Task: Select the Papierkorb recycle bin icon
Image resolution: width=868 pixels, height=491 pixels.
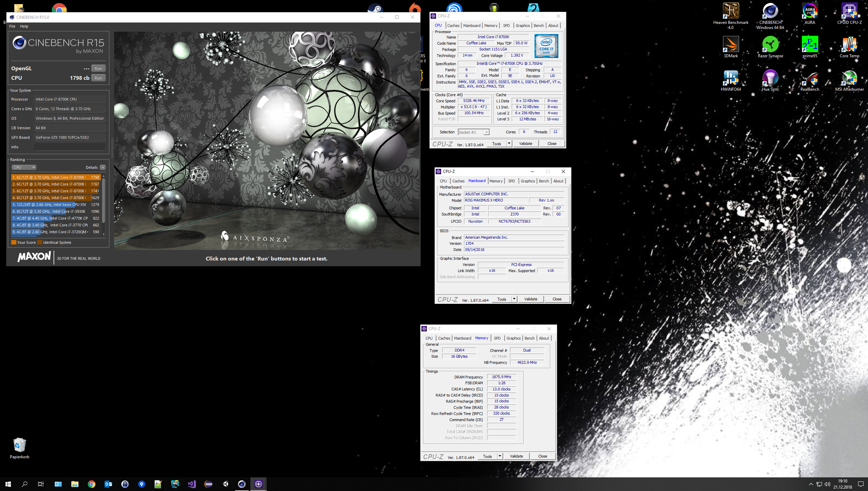Action: [x=19, y=448]
